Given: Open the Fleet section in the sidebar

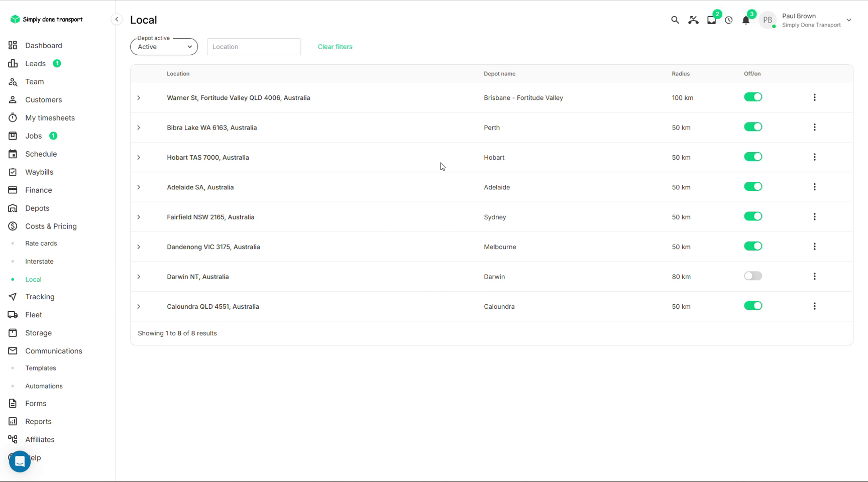Looking at the screenshot, I should [33, 315].
